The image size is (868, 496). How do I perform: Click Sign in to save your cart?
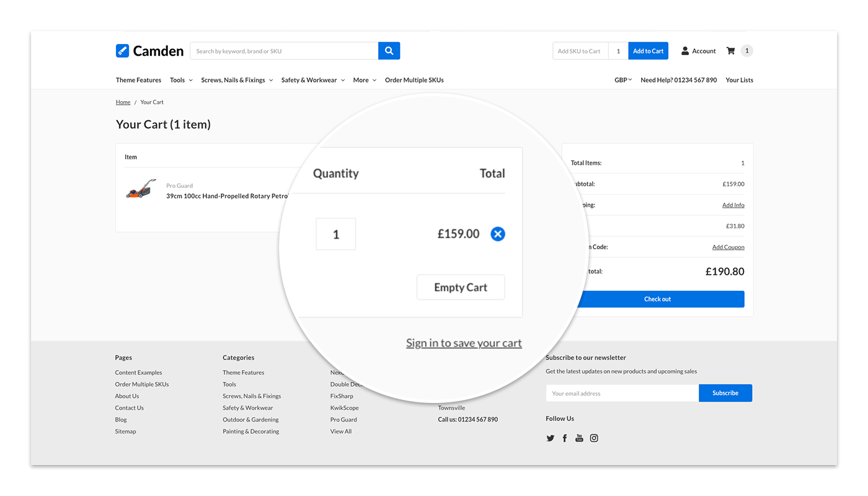[464, 343]
